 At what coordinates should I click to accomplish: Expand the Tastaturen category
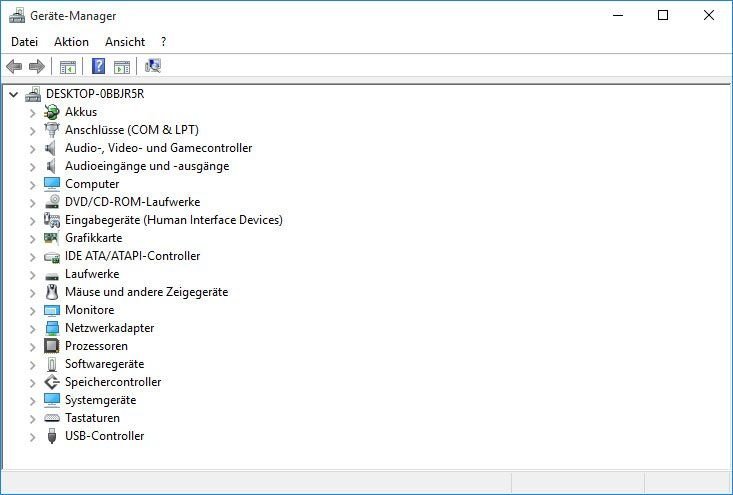tap(32, 419)
